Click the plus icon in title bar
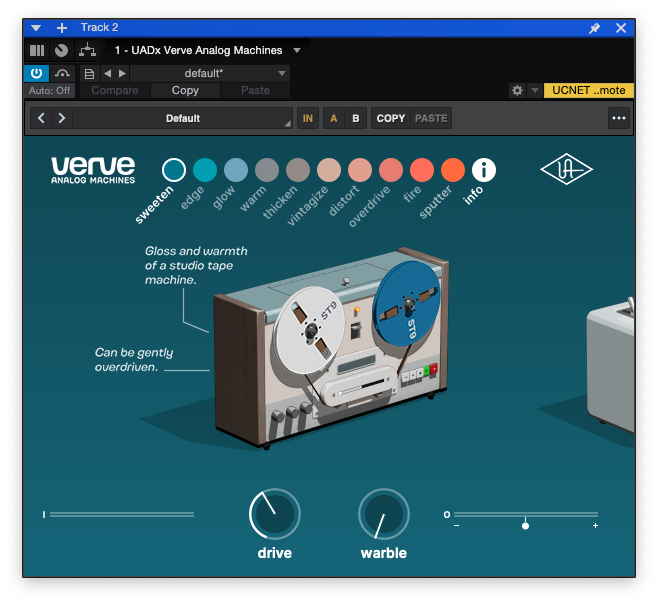 (62, 28)
